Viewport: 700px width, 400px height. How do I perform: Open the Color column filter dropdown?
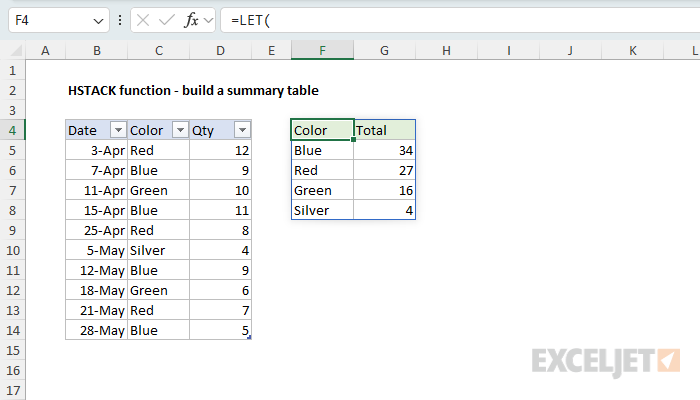(x=180, y=130)
